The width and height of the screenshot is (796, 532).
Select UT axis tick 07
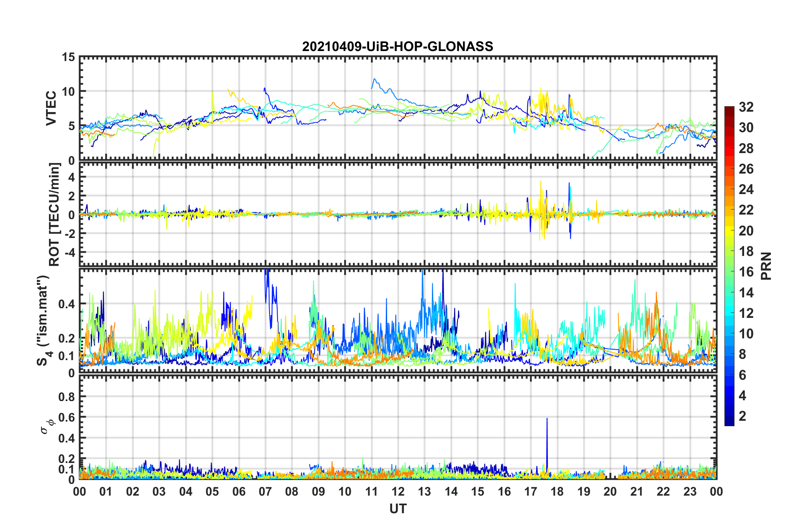tap(265, 491)
